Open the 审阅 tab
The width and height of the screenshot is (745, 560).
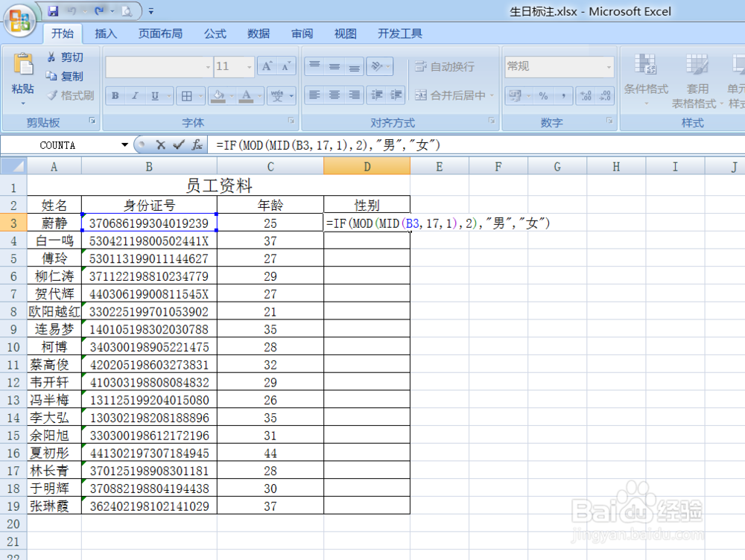click(302, 34)
